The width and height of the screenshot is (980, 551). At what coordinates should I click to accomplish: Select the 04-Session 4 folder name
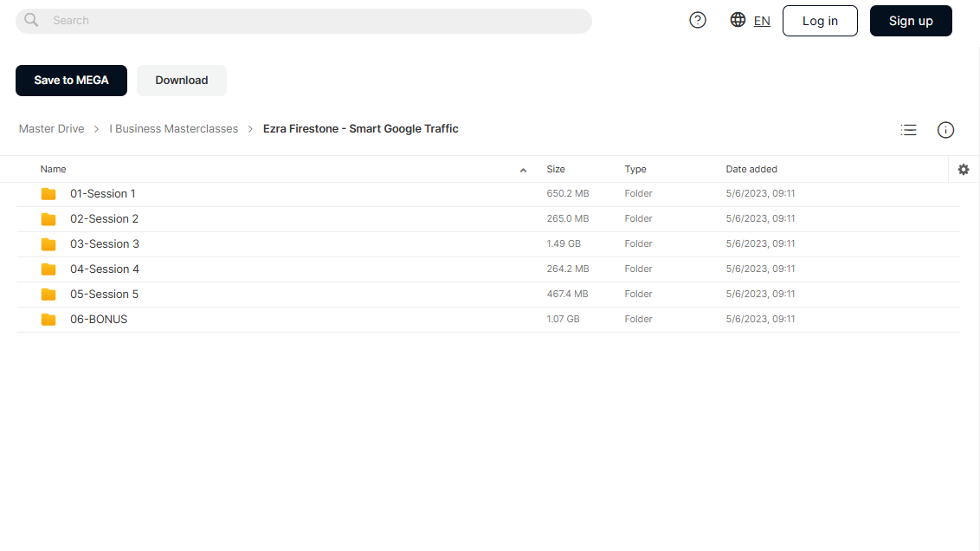click(105, 269)
